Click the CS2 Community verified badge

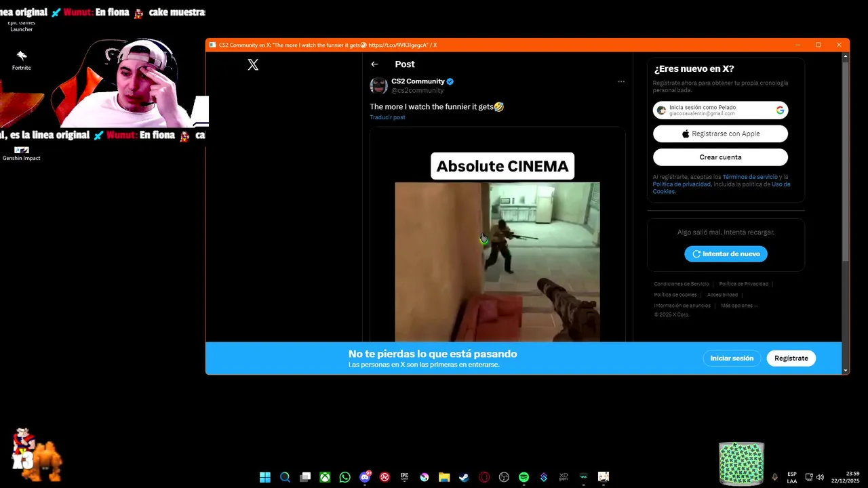tap(450, 81)
